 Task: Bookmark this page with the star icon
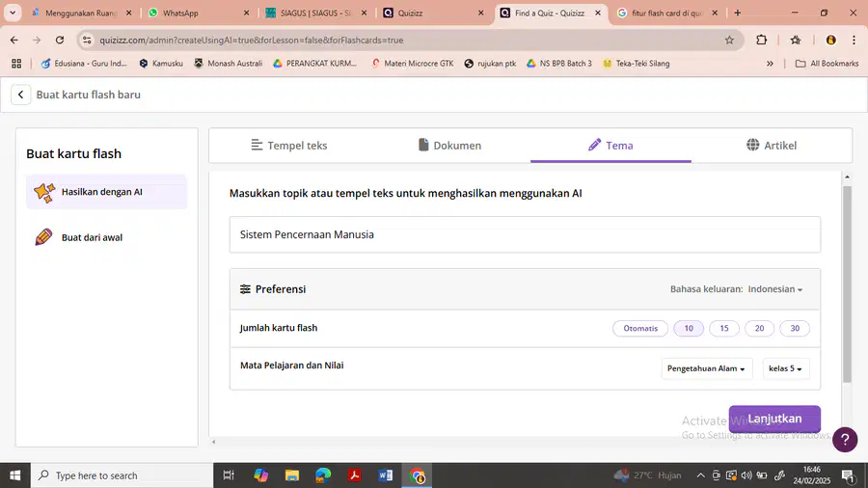pyautogui.click(x=729, y=40)
